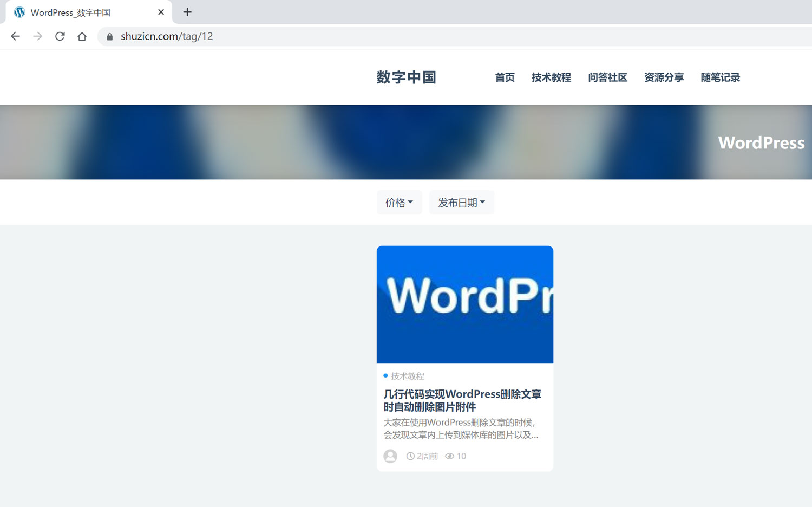Open the browser home page icon
This screenshot has height=507, width=812.
82,36
